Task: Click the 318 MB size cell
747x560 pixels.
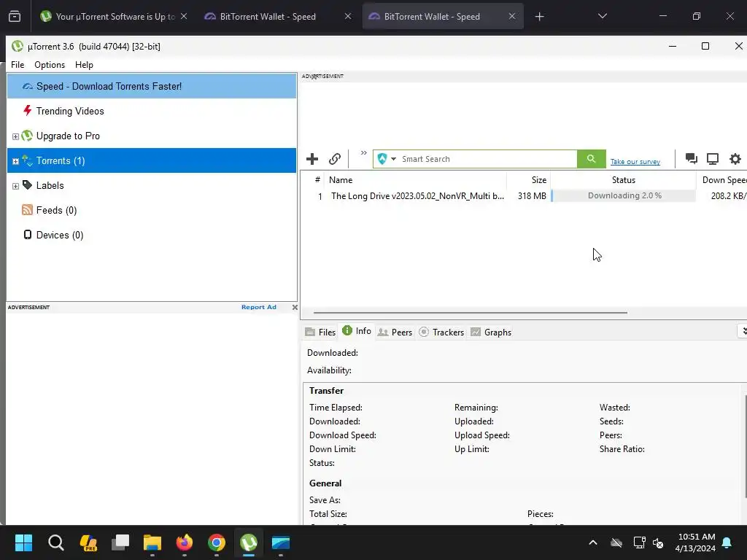Action: click(x=532, y=195)
